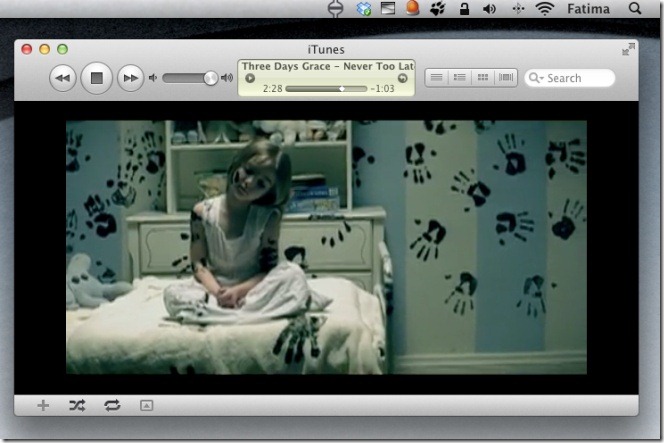This screenshot has width=664, height=443.
Task: Add a playlist with the plus button
Action: [x=43, y=406]
